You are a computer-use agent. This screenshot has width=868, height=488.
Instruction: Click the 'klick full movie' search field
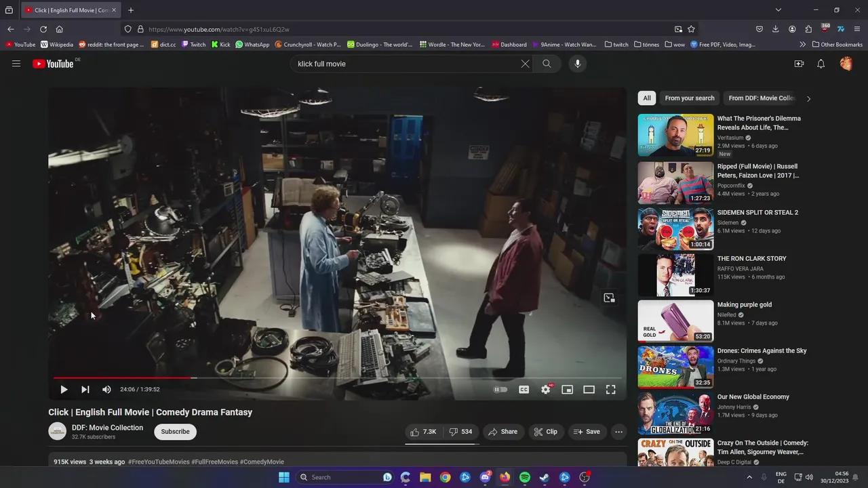tap(407, 64)
